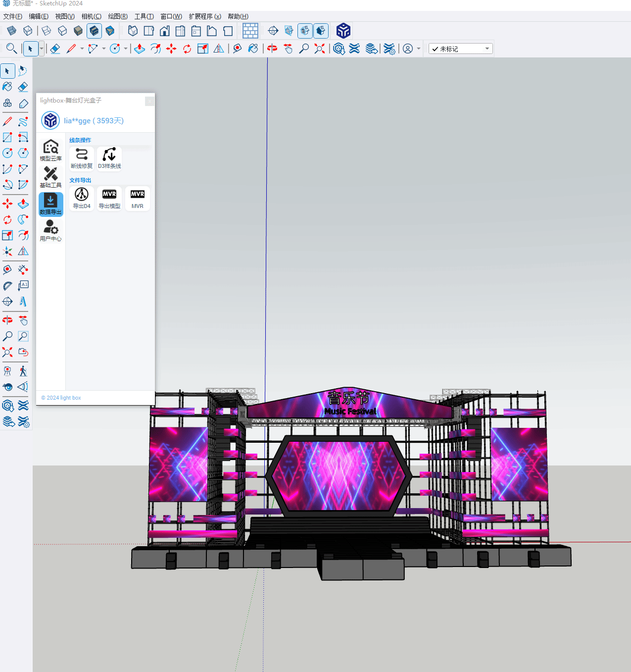Choose the Tape Measure tool

click(x=7, y=269)
